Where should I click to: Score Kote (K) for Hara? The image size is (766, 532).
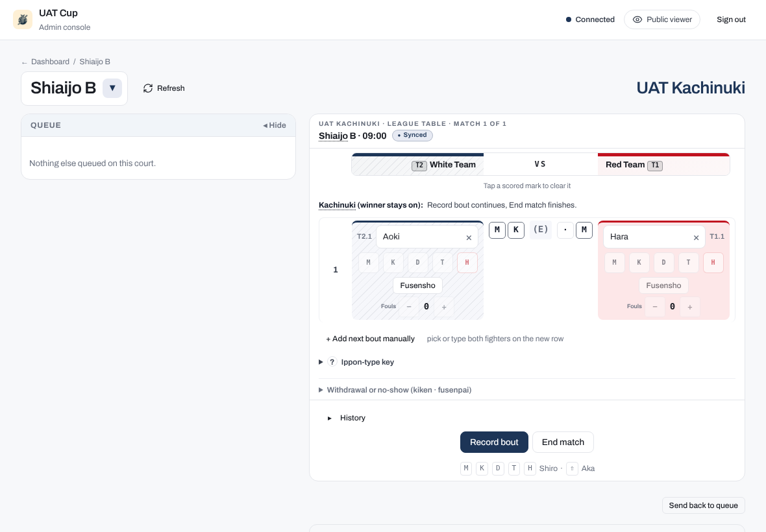(639, 263)
